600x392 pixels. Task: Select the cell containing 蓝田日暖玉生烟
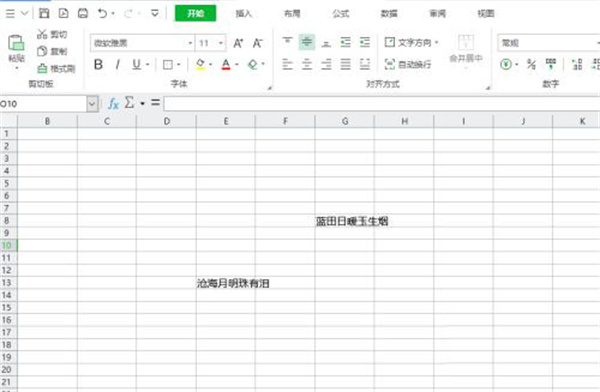click(x=344, y=221)
